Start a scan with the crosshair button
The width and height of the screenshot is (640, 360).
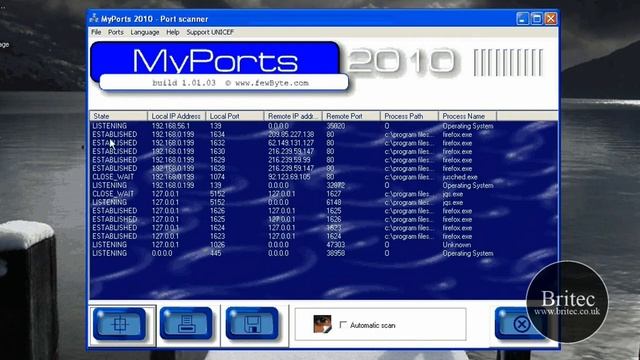click(120, 324)
